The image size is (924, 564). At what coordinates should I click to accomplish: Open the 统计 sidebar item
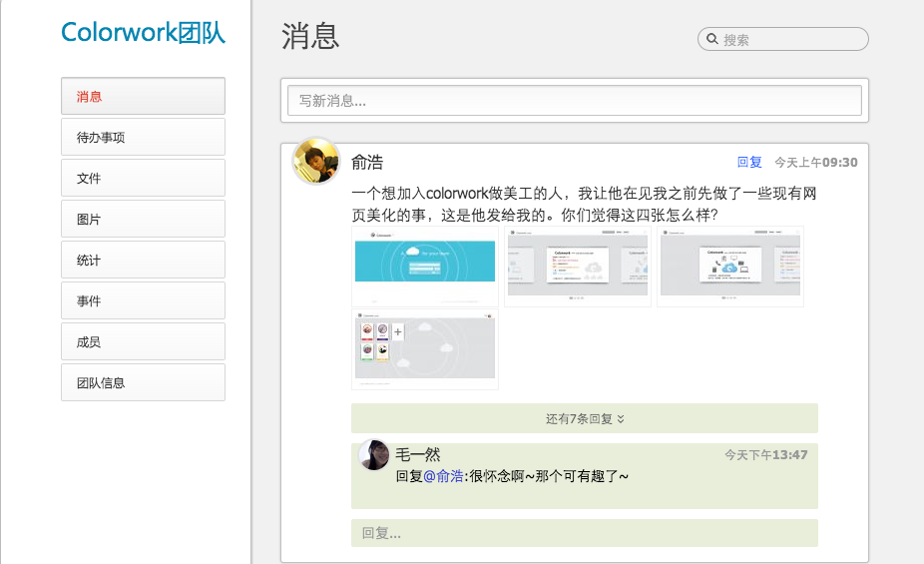point(144,260)
